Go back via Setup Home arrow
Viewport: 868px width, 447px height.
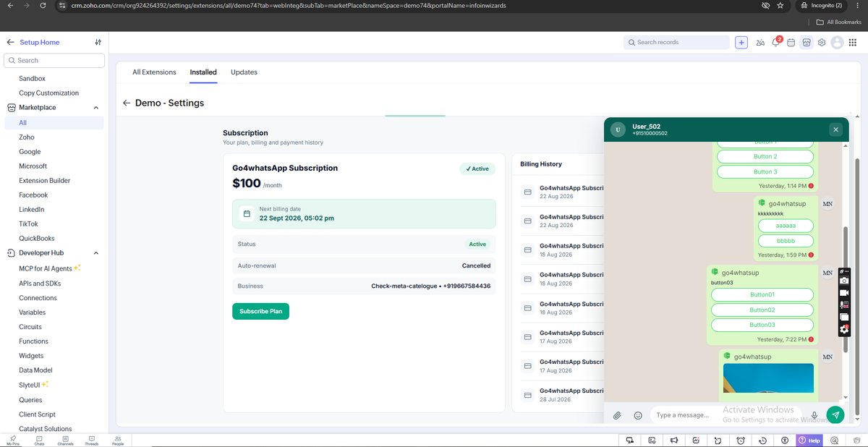pyautogui.click(x=10, y=42)
